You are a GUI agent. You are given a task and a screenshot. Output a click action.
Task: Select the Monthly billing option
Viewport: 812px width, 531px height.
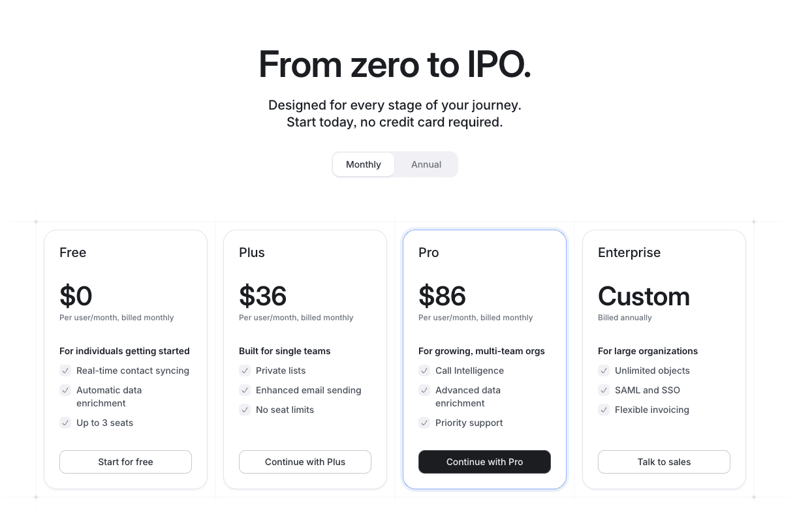[363, 164]
